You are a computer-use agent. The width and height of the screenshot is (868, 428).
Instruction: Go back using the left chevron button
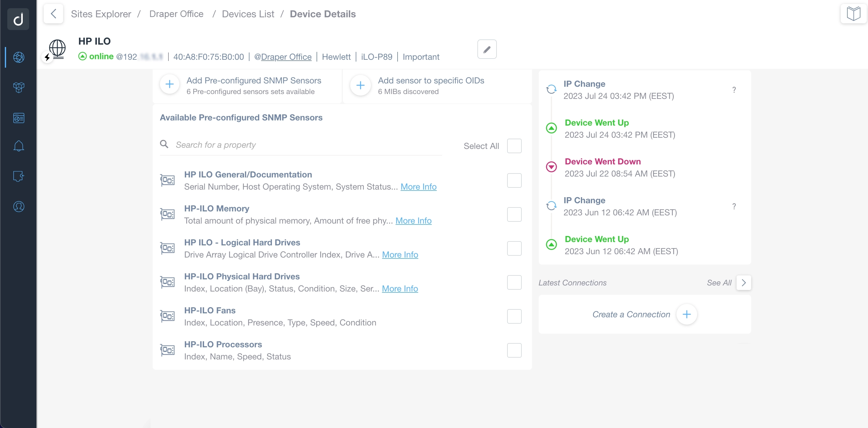pos(53,14)
